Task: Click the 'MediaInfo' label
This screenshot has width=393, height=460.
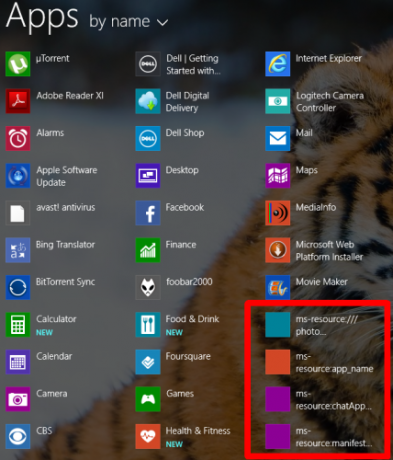Action: 316,207
